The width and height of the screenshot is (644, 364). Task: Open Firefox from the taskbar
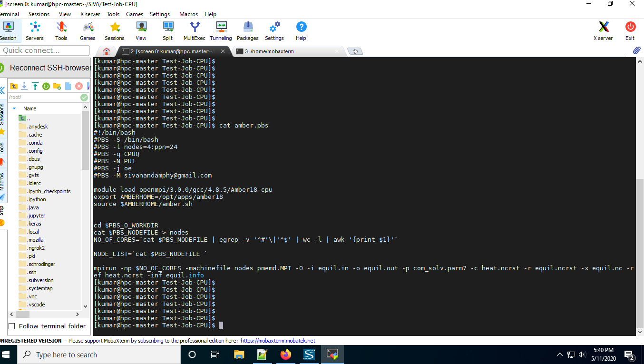coord(285,354)
